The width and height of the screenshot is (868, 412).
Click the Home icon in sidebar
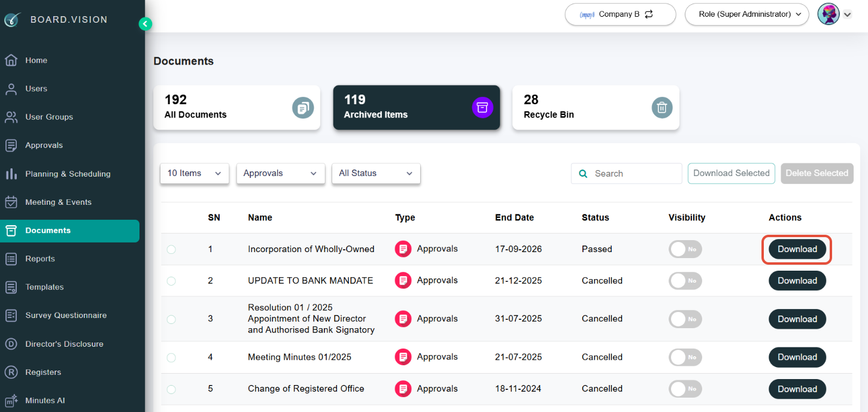click(11, 60)
